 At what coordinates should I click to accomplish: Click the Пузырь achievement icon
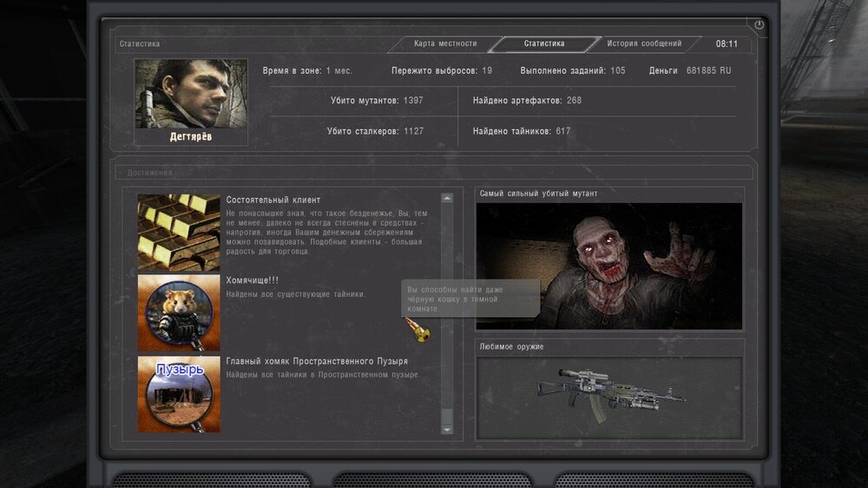179,394
